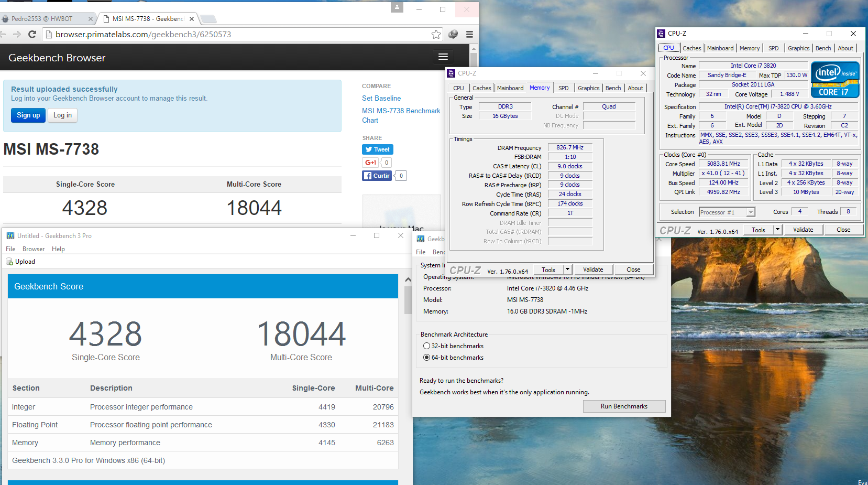868x485 pixels.
Task: Click the Memory performance results row
Action: (203, 443)
